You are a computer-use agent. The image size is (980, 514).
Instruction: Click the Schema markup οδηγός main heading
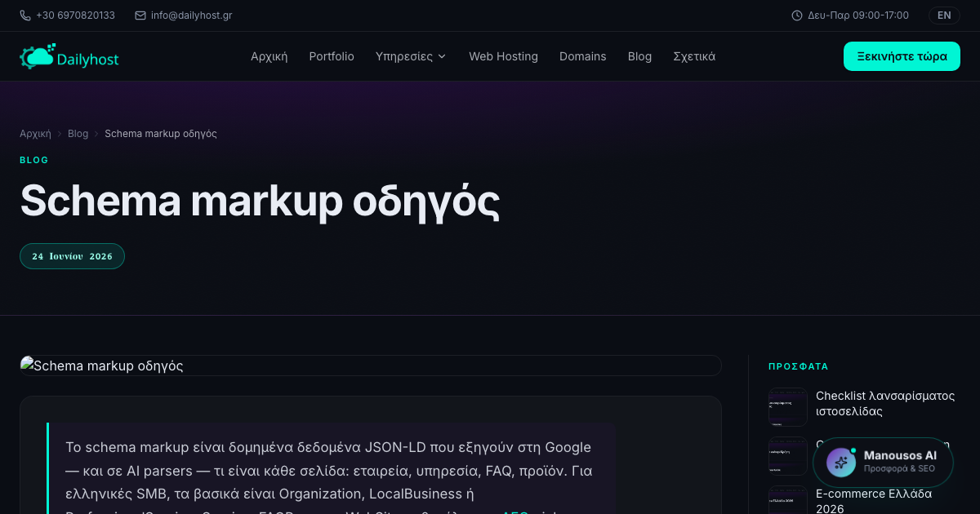click(x=260, y=201)
